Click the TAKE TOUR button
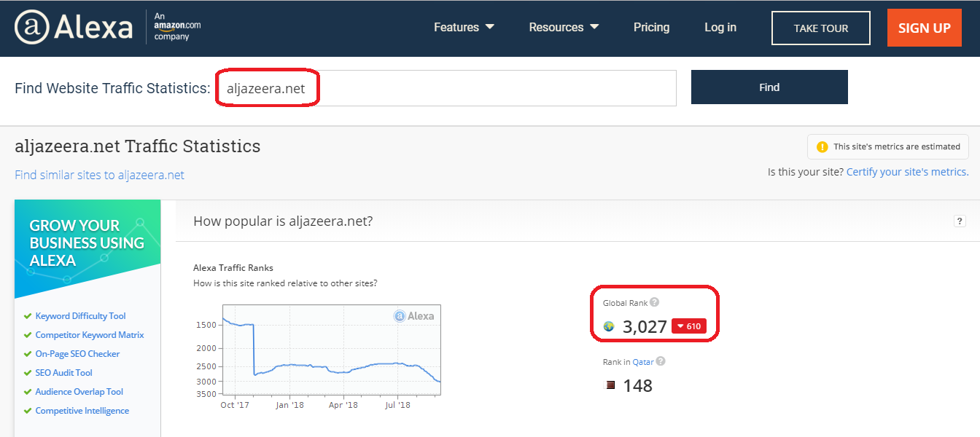This screenshot has width=980, height=437. [x=820, y=28]
